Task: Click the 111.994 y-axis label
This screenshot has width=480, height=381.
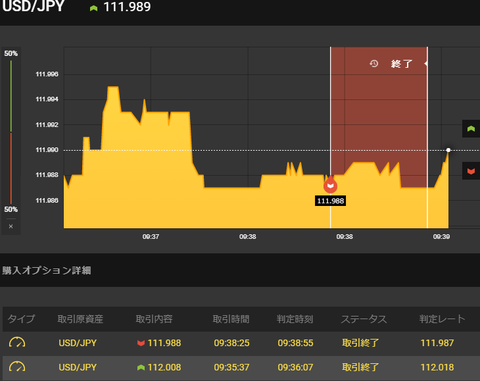Action: pos(47,99)
